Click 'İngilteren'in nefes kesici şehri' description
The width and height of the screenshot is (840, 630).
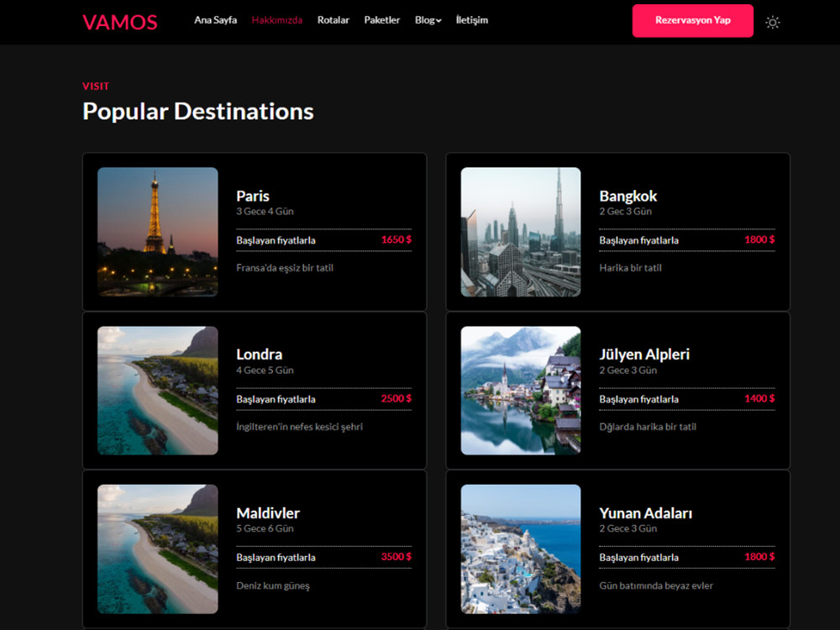[x=300, y=427]
